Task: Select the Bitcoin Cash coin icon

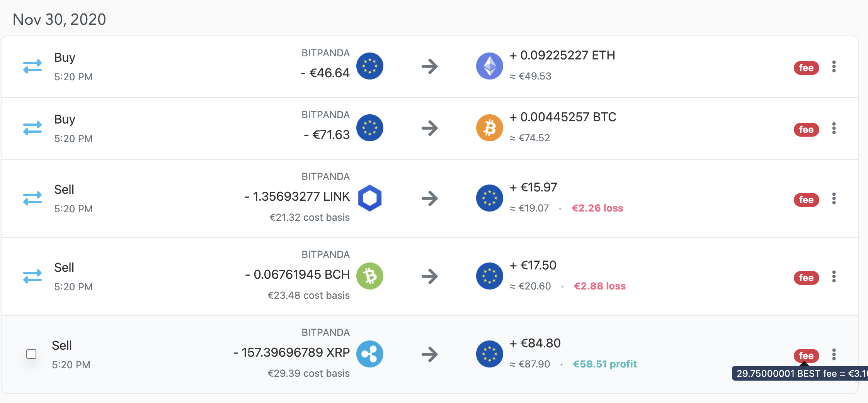Action: [x=370, y=276]
